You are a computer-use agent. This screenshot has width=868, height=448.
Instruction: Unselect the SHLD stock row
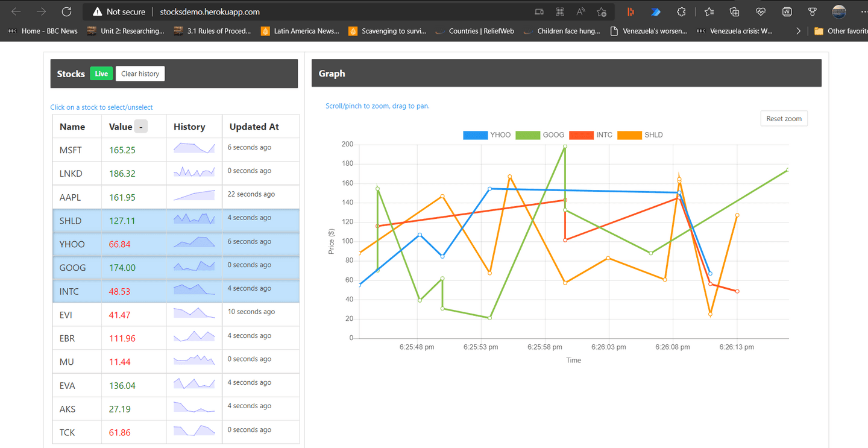tap(176, 221)
